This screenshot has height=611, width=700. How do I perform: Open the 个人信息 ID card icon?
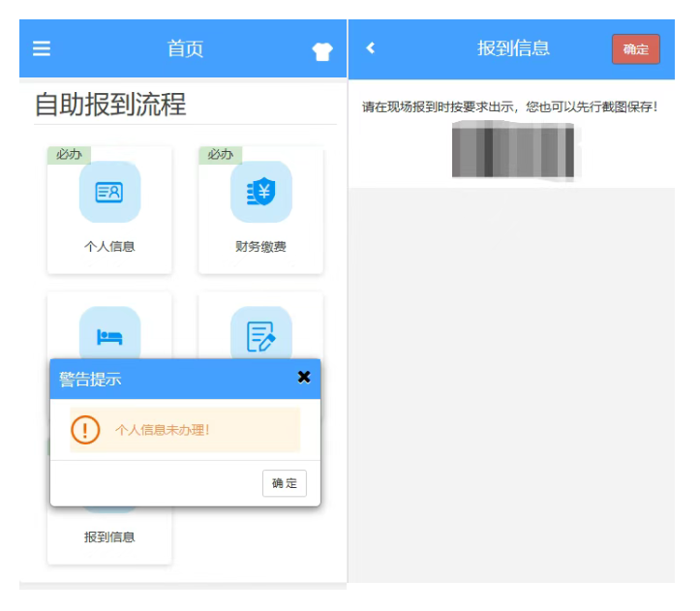(x=109, y=192)
